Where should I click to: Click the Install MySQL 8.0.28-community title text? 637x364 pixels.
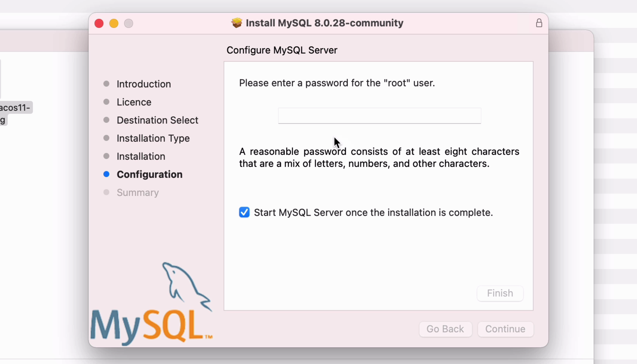pos(324,23)
